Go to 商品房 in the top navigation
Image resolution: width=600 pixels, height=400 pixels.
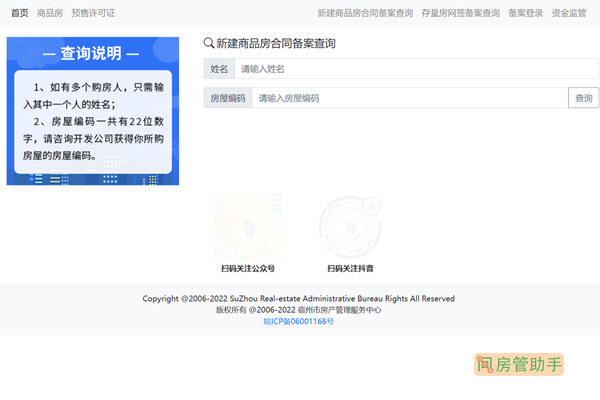[x=50, y=13]
